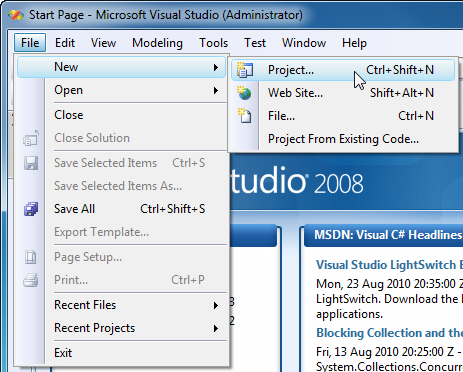Expand the New submenu arrow

(x=216, y=67)
